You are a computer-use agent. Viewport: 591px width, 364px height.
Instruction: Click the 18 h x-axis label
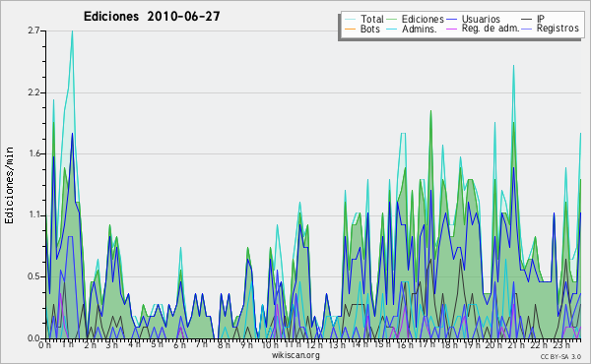click(449, 344)
